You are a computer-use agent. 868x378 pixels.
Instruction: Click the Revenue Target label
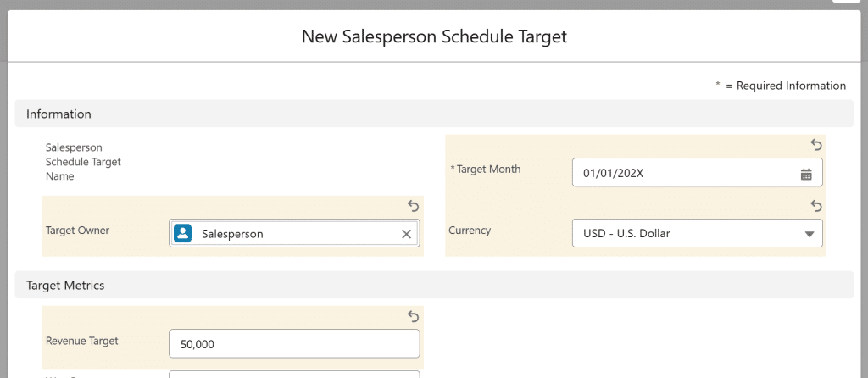pyautogui.click(x=82, y=341)
